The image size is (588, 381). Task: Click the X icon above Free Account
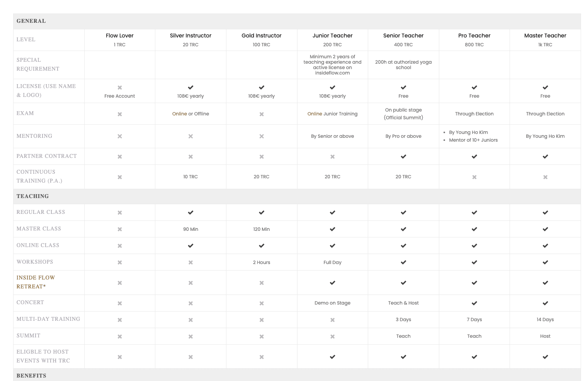point(120,88)
